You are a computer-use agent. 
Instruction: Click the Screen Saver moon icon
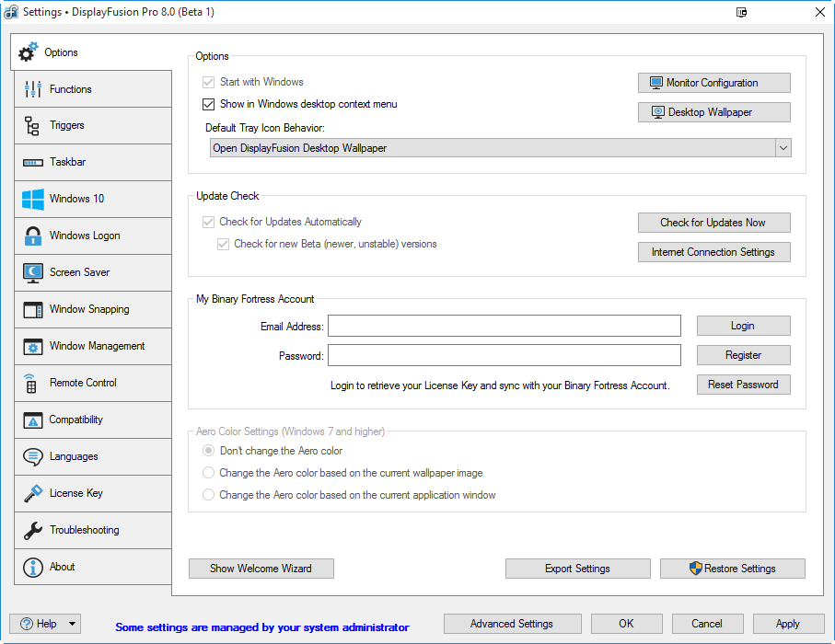pyautogui.click(x=33, y=273)
